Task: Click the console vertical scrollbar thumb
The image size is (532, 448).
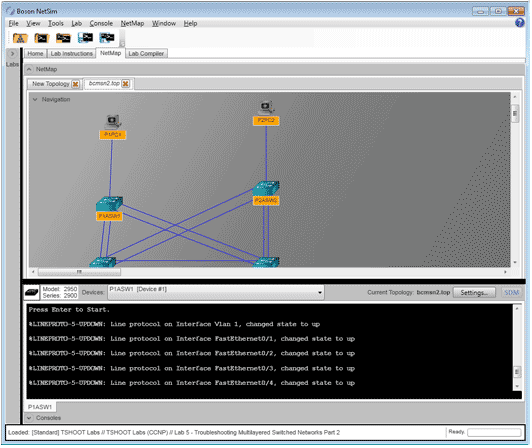Action: [x=517, y=372]
